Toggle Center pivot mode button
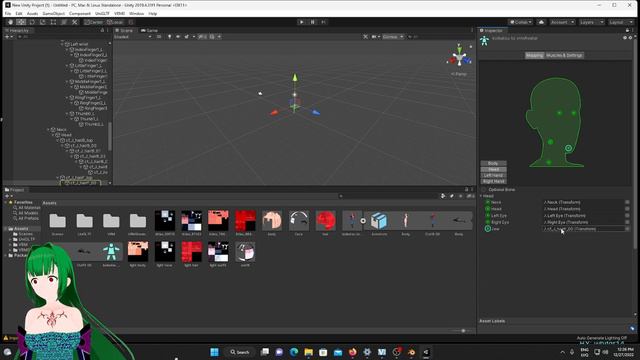The width and height of the screenshot is (640, 360). click(x=93, y=22)
